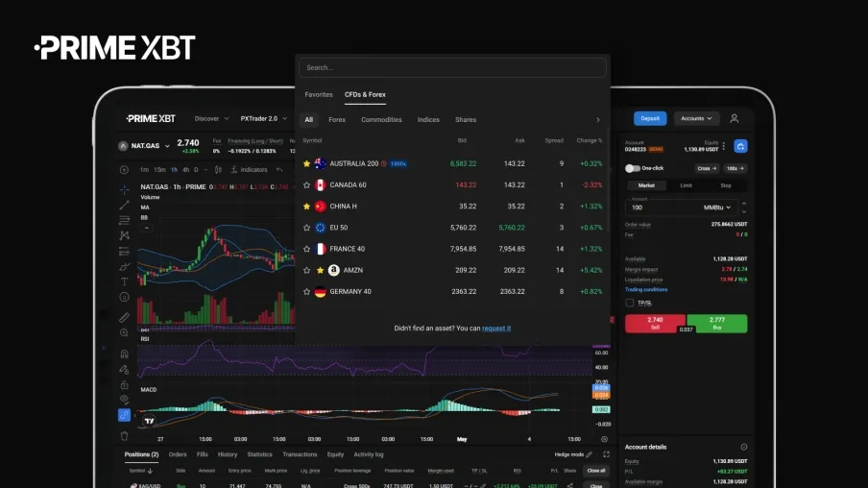868x488 pixels.
Task: Open the chart time axis settings gear
Action: coord(604,439)
